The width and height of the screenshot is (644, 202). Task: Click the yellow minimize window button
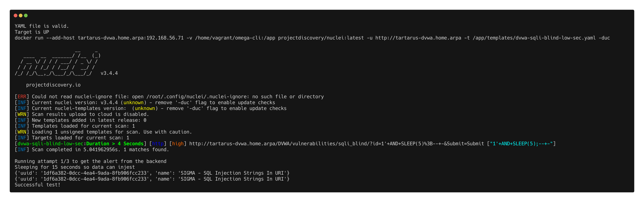21,16
